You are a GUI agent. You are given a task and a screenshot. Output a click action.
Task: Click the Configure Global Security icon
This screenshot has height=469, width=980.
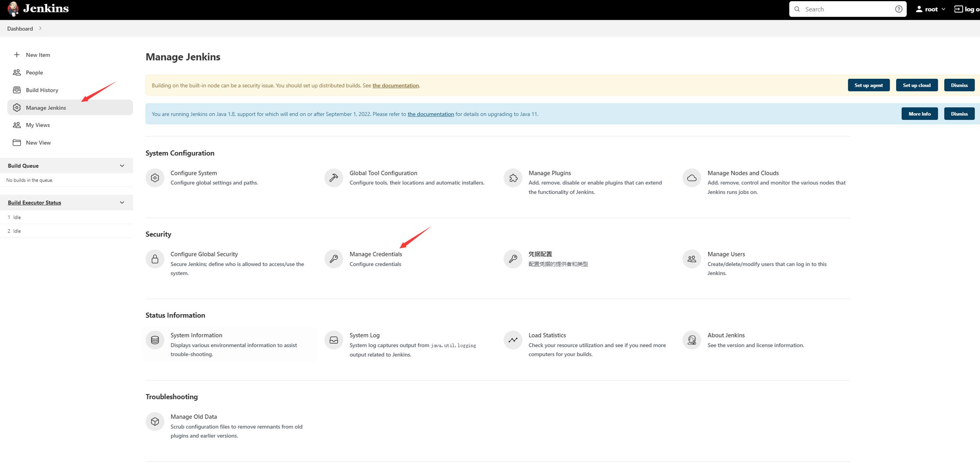(155, 259)
